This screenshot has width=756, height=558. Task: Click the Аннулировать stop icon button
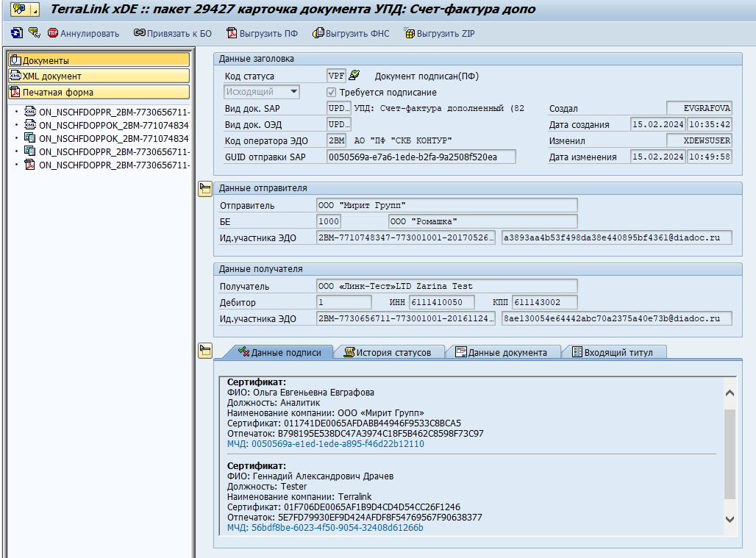pos(83,33)
